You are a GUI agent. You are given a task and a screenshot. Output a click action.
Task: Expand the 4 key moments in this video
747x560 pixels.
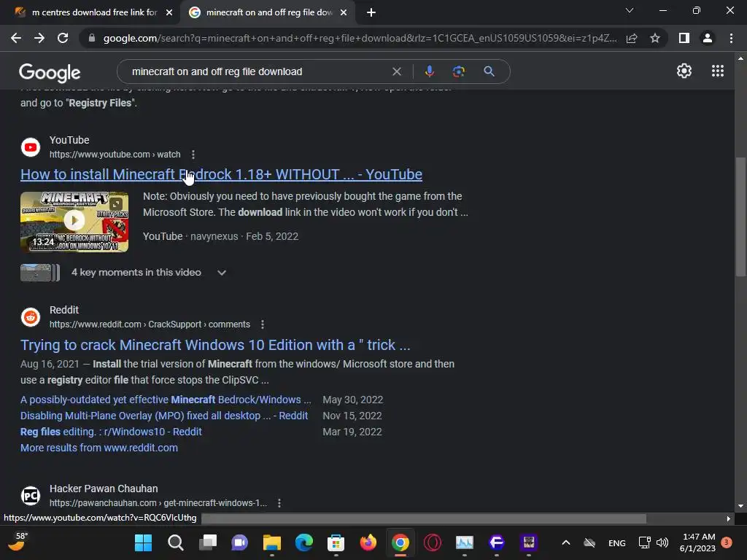pos(222,273)
